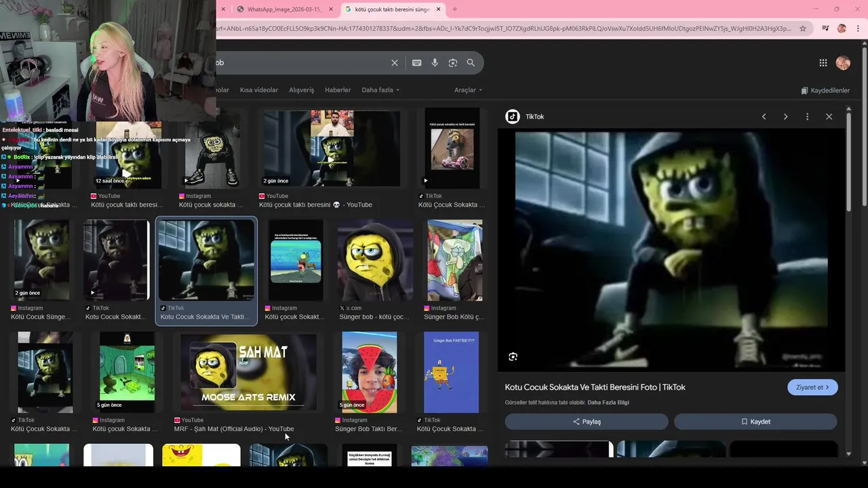Open MRF - Şah Mat (Official Audio) YouTube link
This screenshot has height=488, width=868.
pos(234,429)
